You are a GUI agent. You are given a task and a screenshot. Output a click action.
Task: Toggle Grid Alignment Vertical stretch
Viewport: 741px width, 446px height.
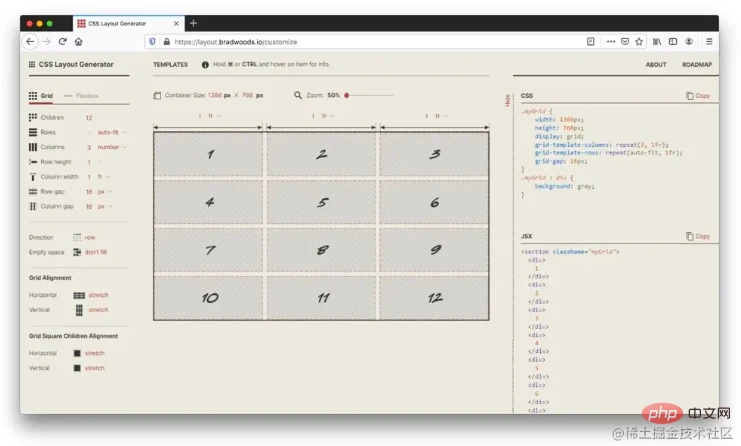[92, 310]
